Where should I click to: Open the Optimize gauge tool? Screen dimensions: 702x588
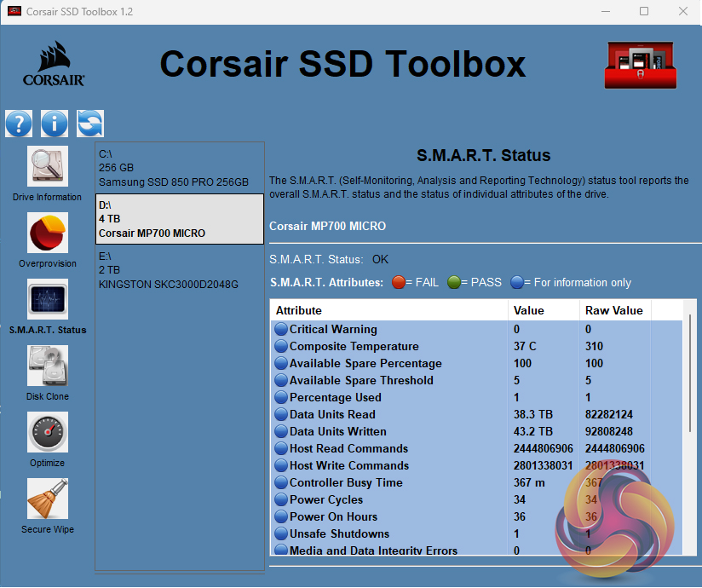(x=47, y=433)
